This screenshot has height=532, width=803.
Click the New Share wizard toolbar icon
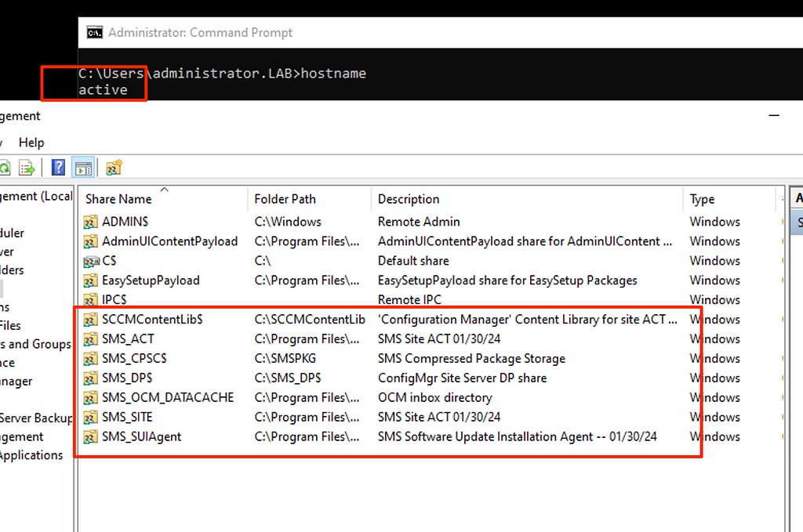114,167
